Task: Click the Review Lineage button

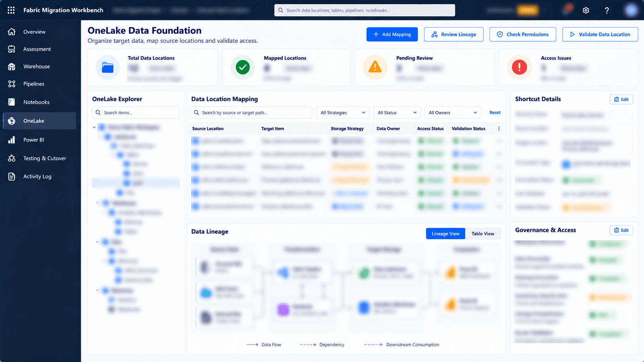Action: tap(454, 34)
